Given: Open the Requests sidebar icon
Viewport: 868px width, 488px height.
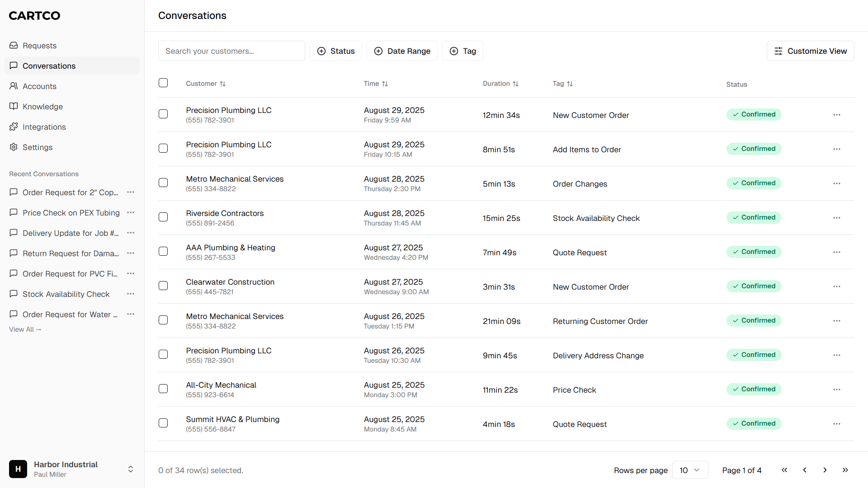Looking at the screenshot, I should 14,45.
